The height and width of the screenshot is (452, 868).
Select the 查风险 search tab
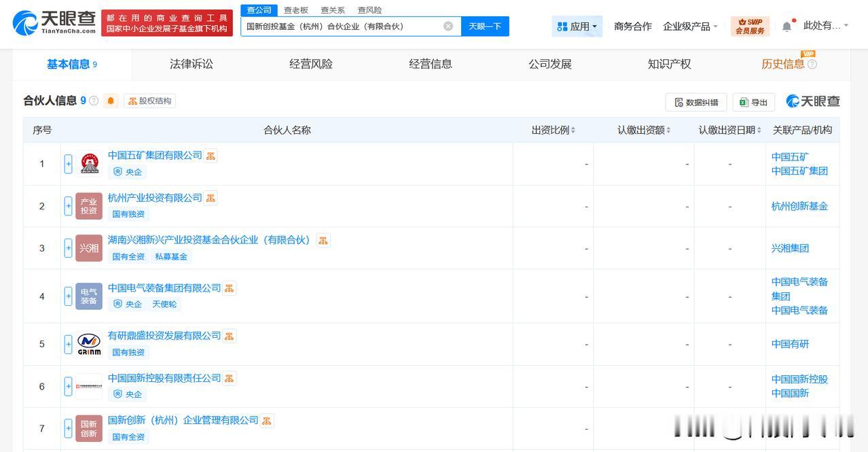coord(369,10)
